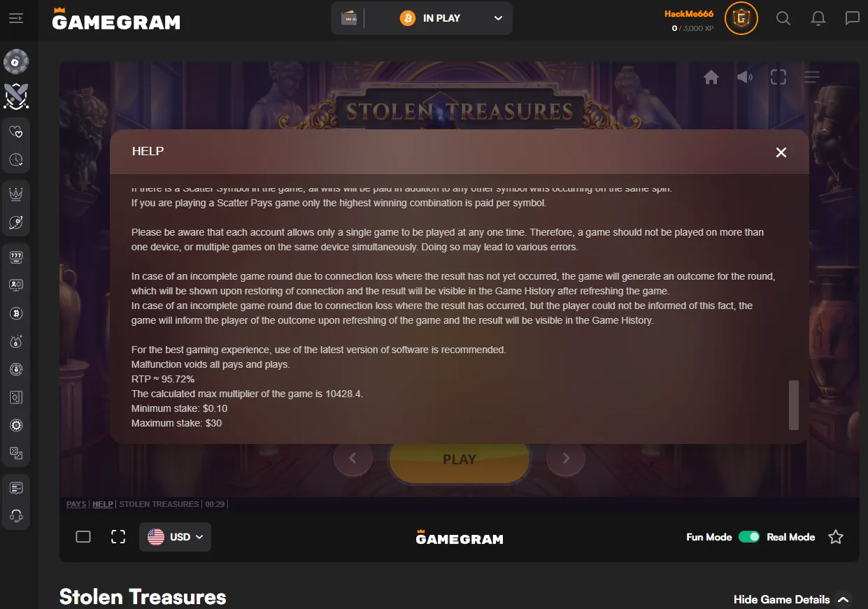This screenshot has height=609, width=868.
Task: Click the HackMe666 username
Action: [x=689, y=13]
